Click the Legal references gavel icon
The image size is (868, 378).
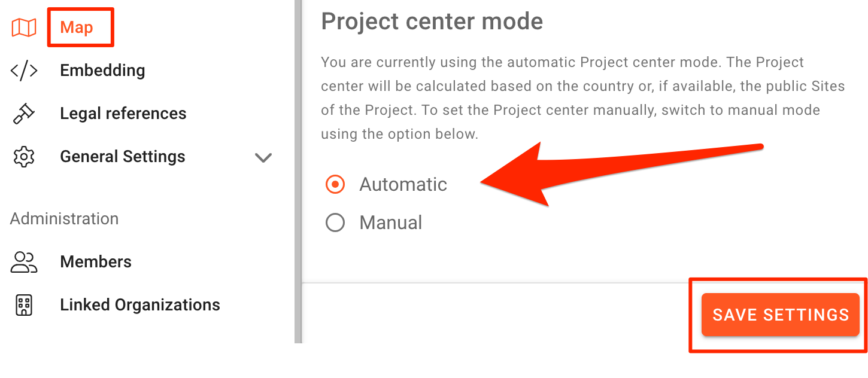point(24,114)
